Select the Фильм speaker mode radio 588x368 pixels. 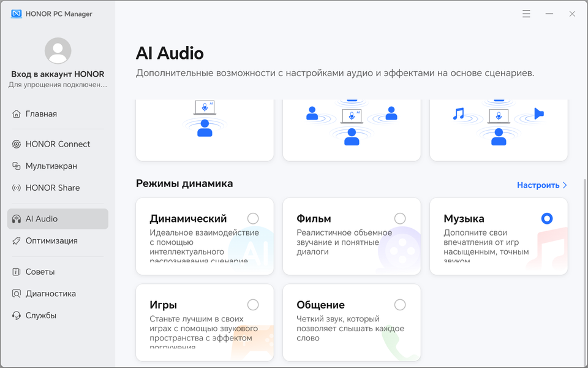click(400, 218)
